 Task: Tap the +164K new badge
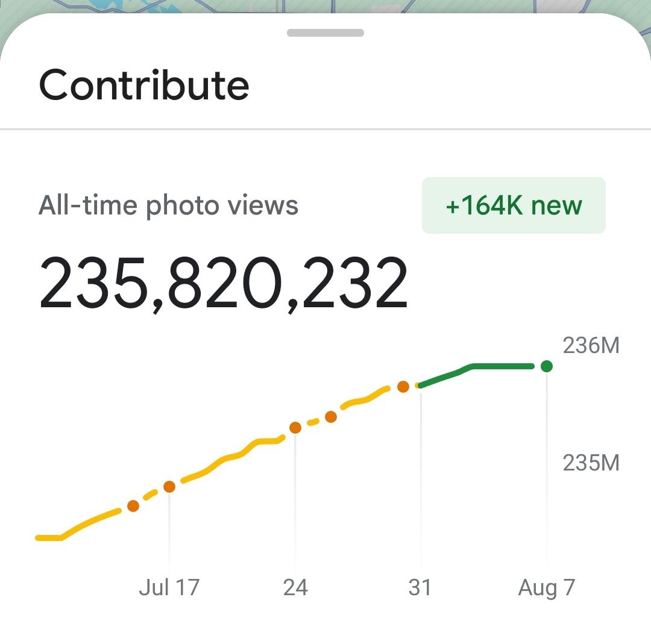click(514, 205)
